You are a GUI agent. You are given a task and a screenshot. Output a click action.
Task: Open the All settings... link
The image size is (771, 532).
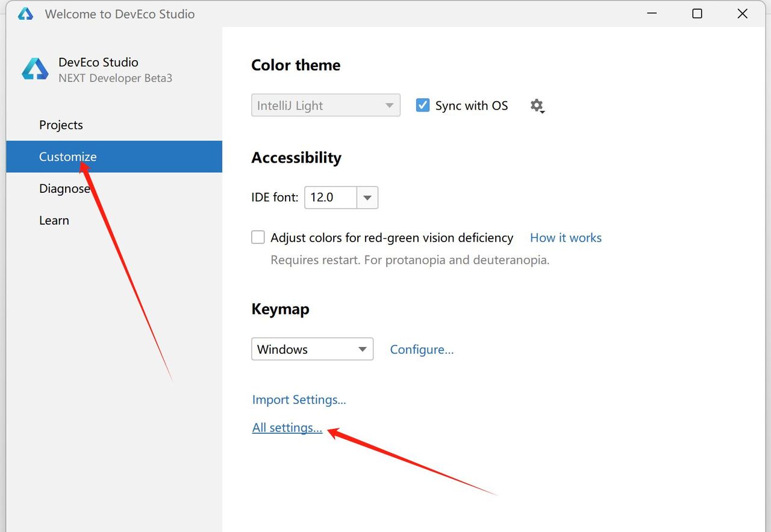[x=287, y=428]
